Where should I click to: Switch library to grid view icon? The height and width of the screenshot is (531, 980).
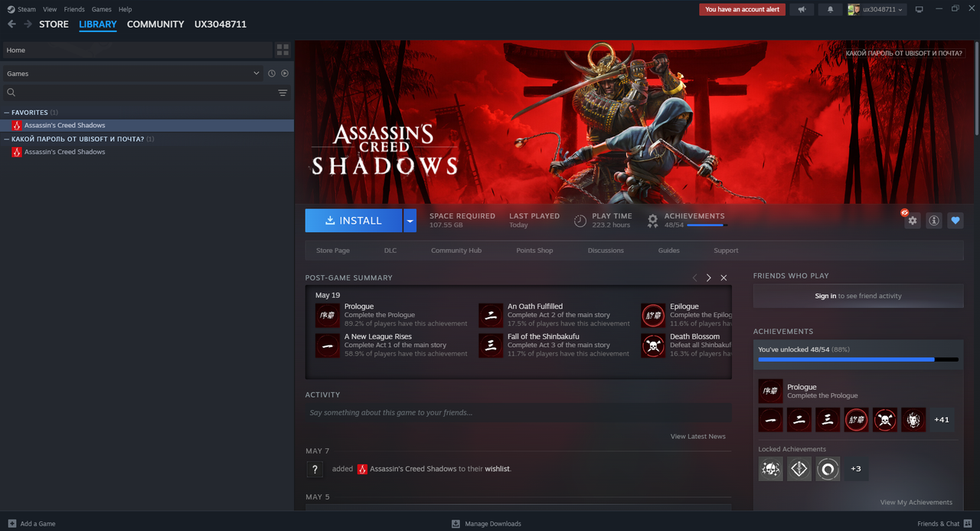(283, 50)
